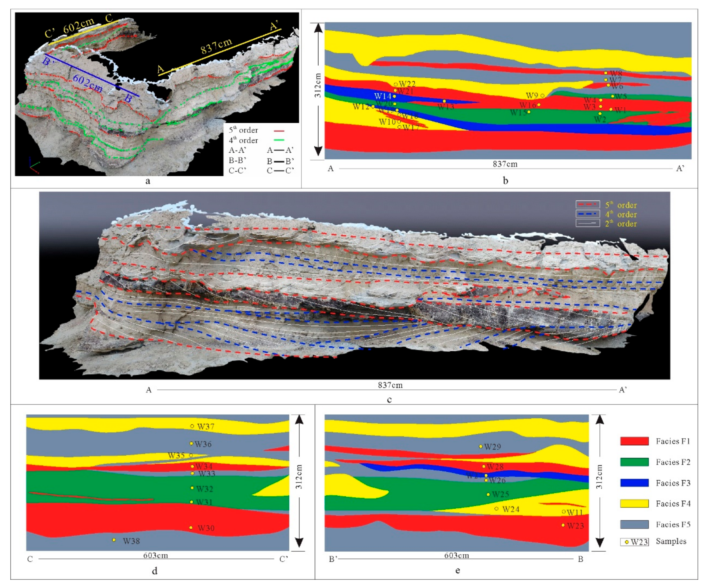Image resolution: width=707 pixels, height=588 pixels.
Task: Click sample point W15 marker
Action: point(529,112)
